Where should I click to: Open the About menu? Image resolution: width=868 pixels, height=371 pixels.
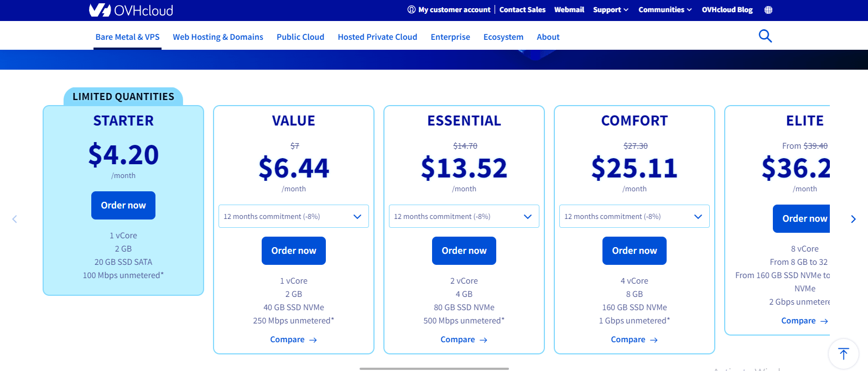coord(548,37)
